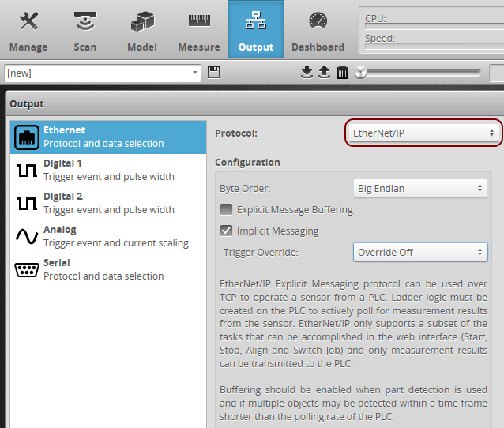The height and width of the screenshot is (428, 504).
Task: Enable Explicit Message Buffering checkbox
Action: tap(226, 209)
